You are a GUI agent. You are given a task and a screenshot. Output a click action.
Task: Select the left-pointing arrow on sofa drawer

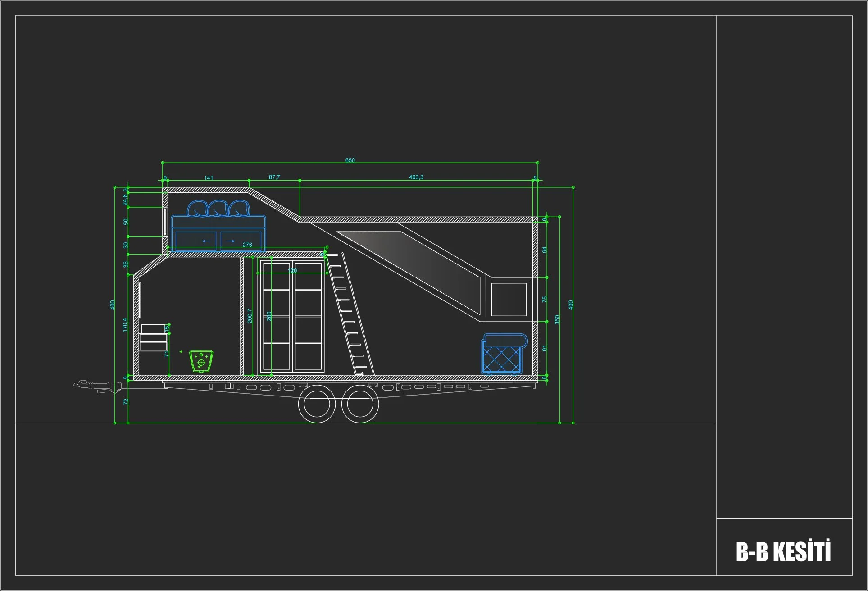point(206,241)
